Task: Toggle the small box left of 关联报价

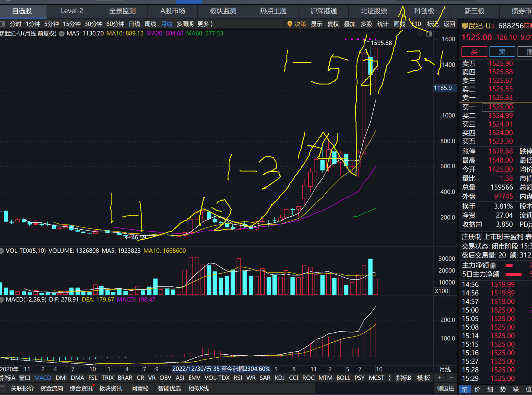Action: point(2,388)
